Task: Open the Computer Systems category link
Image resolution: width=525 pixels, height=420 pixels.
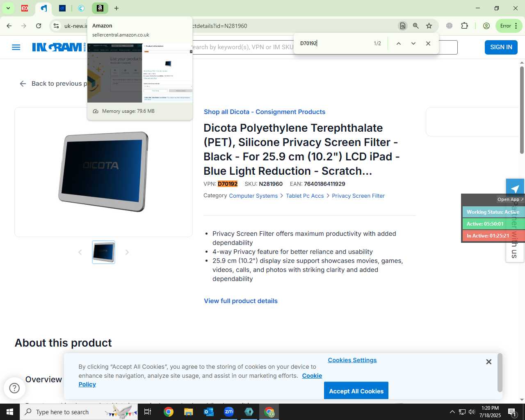Action: pos(253,196)
